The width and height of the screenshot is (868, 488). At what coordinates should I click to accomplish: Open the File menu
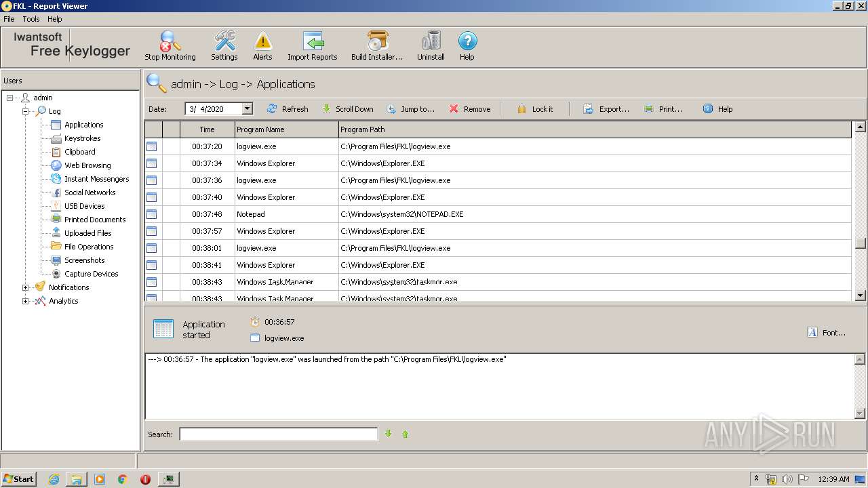coord(9,19)
